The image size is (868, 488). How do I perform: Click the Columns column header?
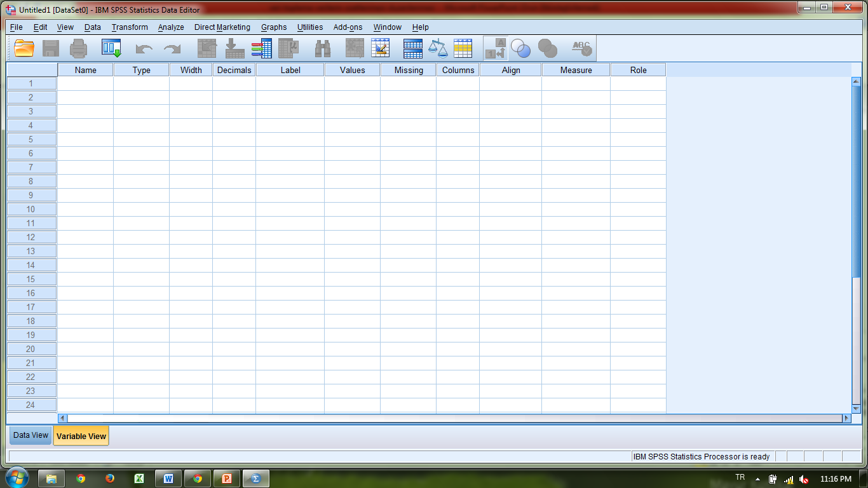coord(458,70)
